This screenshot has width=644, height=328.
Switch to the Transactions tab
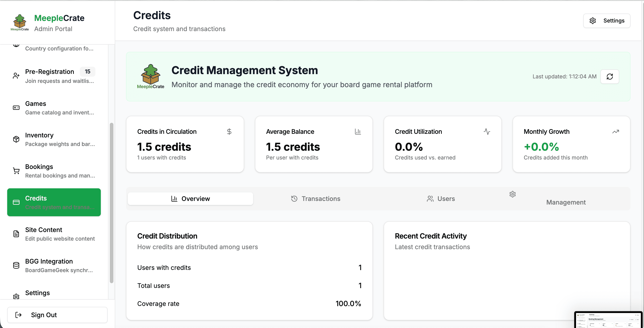[315, 199]
